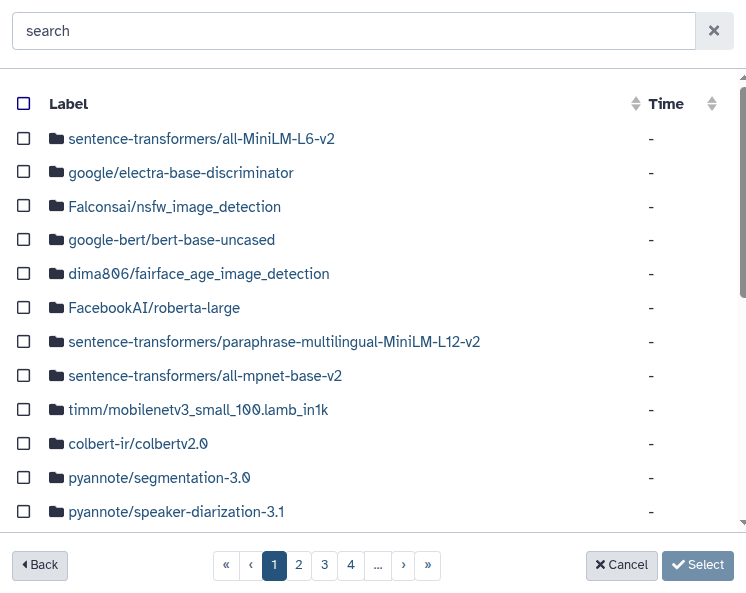Screen dimensions: 746x593
Task: Click folder icon of Falconsai/nsfw_image_detection
Action: pos(56,206)
